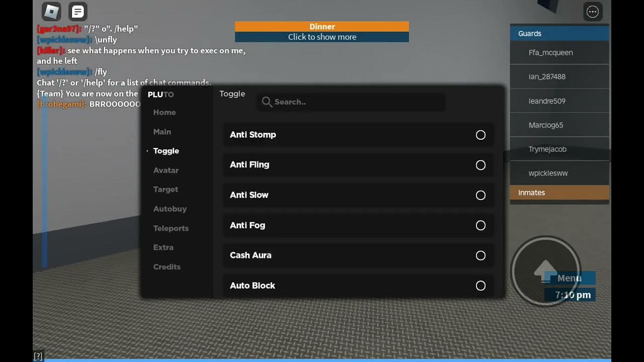Click the '/fly' chat message
This screenshot has width=644, height=362.
coord(72,72)
